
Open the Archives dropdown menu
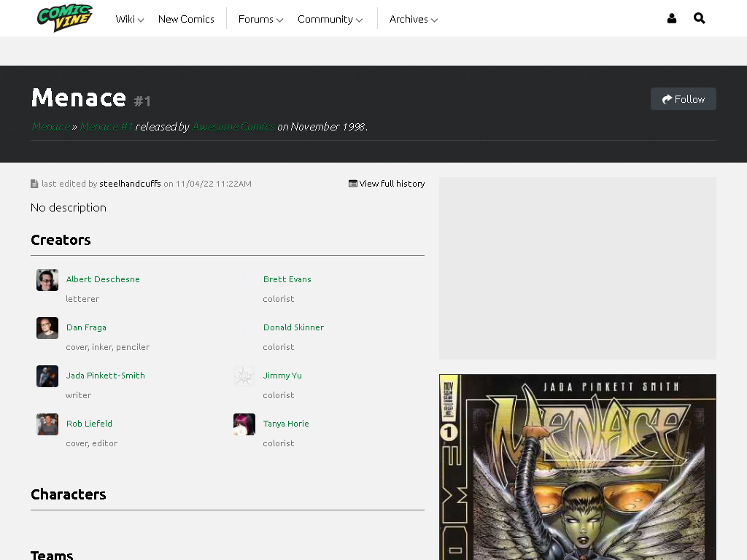pyautogui.click(x=414, y=19)
